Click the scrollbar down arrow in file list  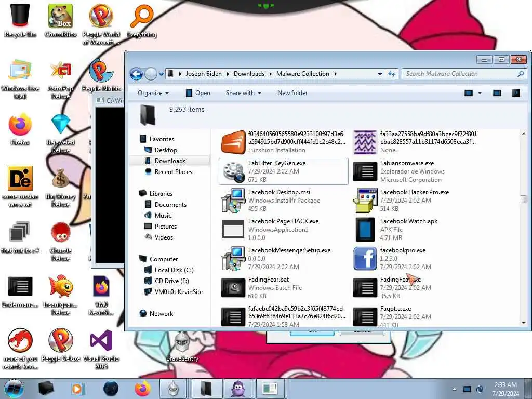tap(524, 323)
